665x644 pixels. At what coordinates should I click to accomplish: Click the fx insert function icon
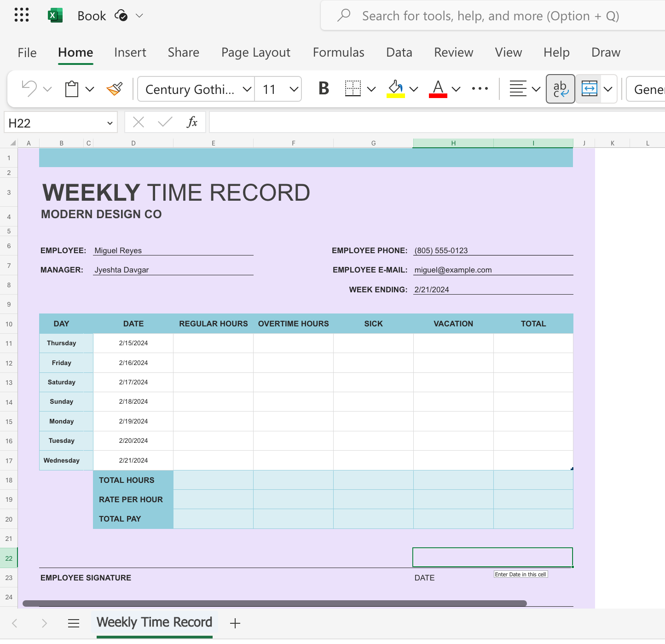192,122
